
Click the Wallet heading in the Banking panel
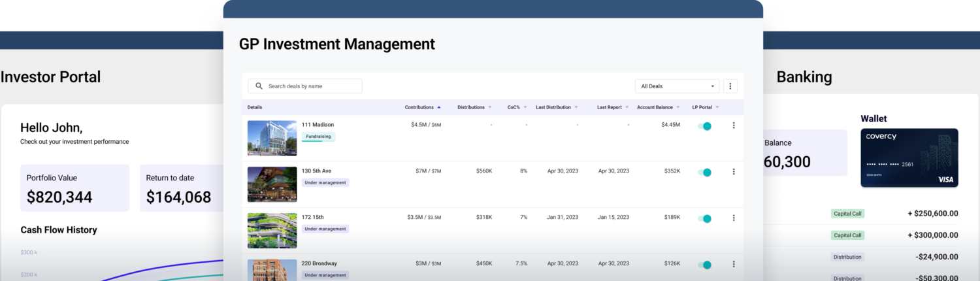click(874, 118)
